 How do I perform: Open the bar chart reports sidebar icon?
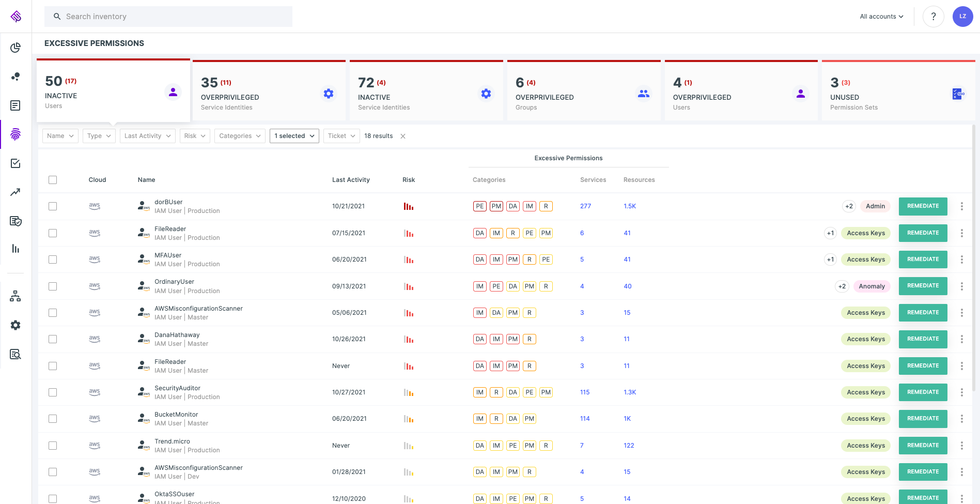[x=15, y=249]
